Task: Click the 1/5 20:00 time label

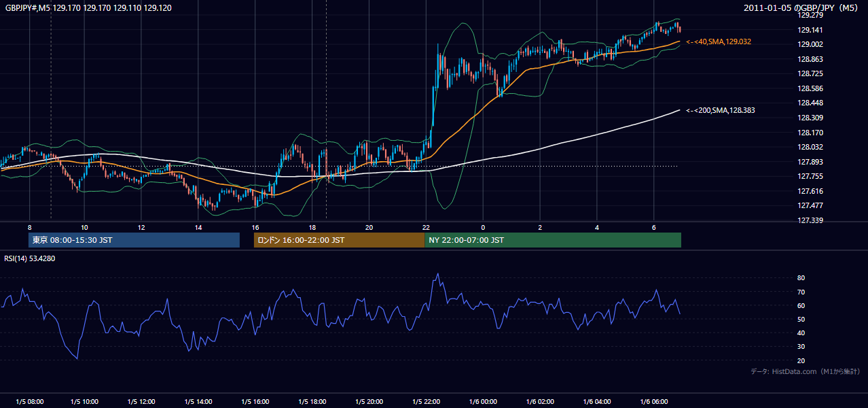Action: click(369, 402)
